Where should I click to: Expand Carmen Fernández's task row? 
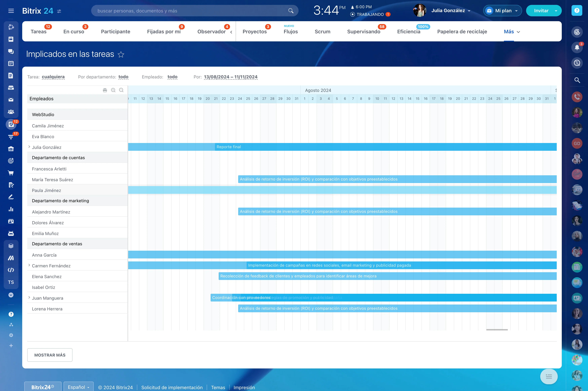29,265
